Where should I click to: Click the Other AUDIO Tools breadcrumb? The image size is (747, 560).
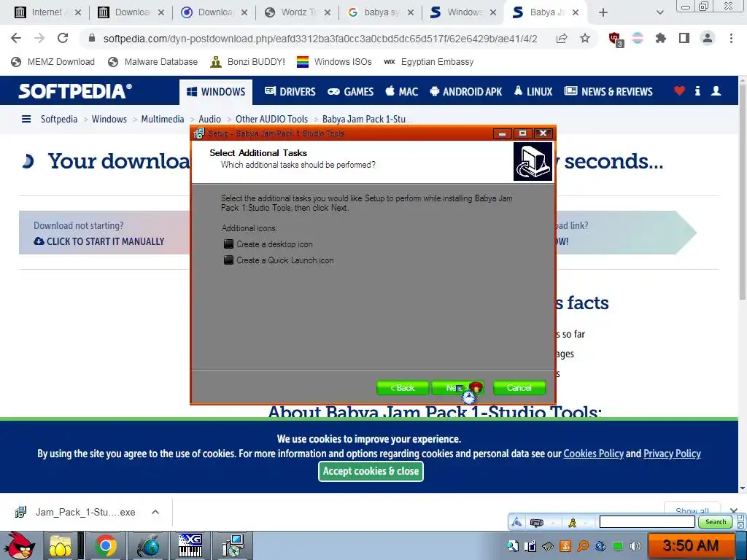(x=271, y=119)
